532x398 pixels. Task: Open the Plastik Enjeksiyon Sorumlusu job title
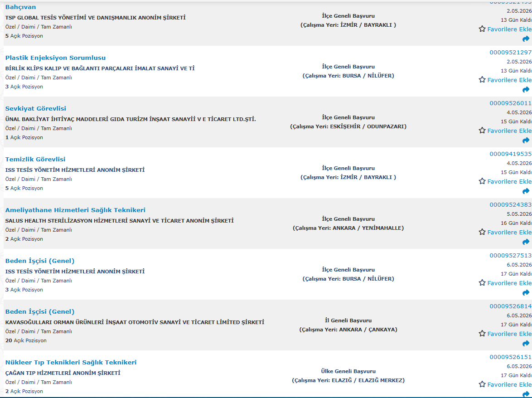click(55, 58)
